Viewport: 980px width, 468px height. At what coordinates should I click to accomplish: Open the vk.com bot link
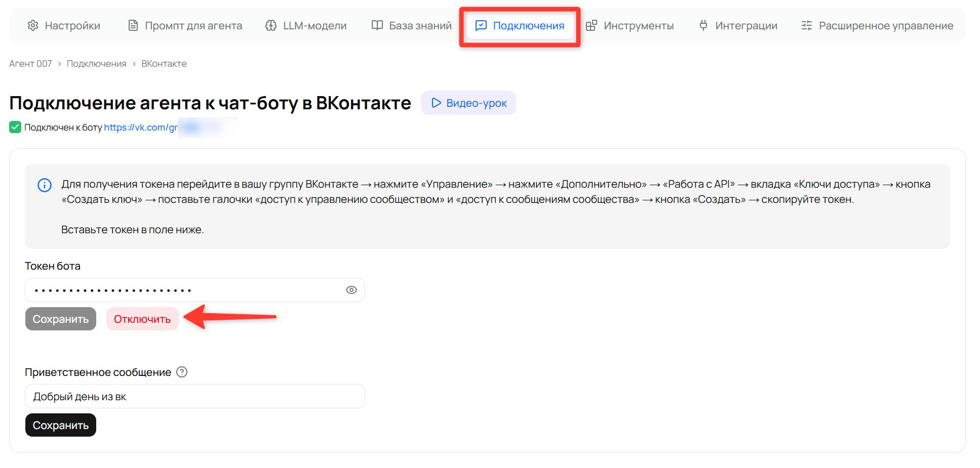tap(141, 127)
